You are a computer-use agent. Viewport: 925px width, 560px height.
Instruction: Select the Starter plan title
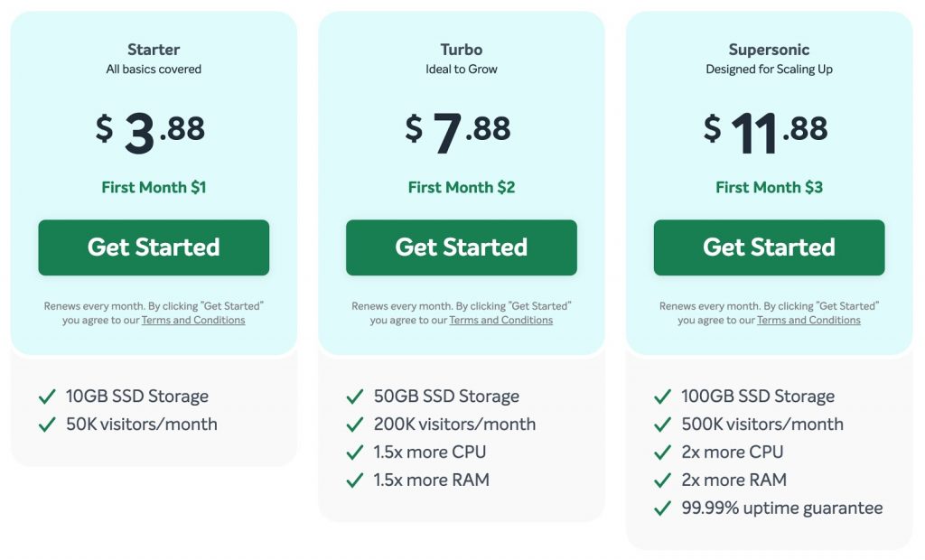154,50
